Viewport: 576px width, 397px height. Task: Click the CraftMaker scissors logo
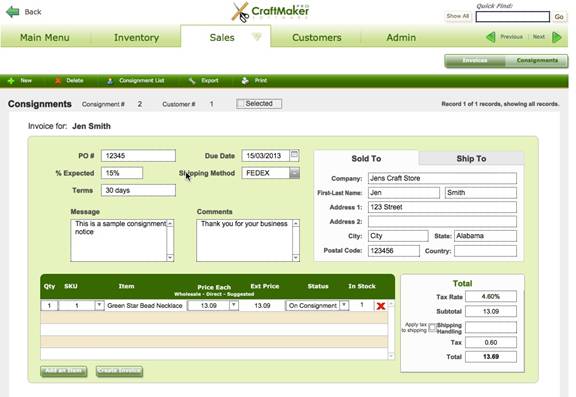240,12
